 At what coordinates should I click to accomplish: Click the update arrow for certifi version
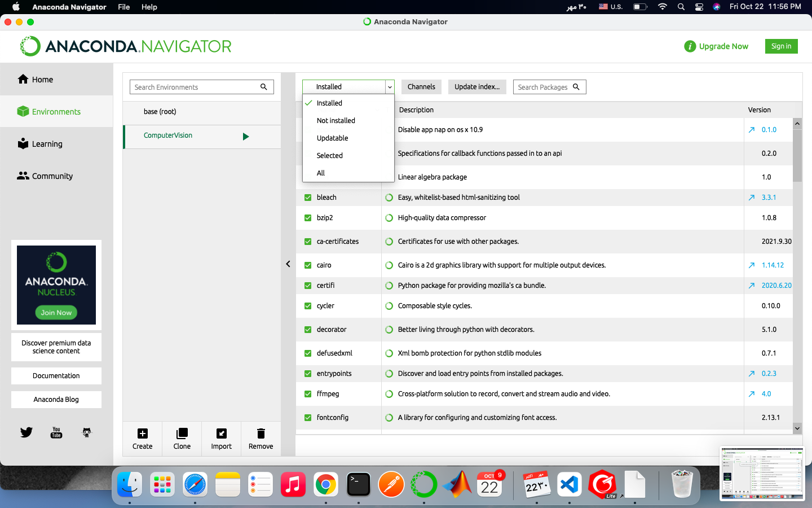752,286
